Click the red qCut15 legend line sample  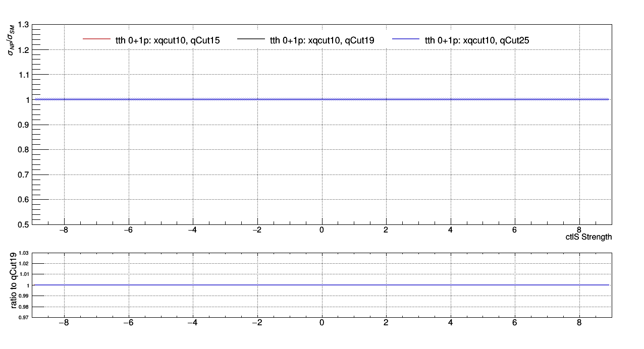pyautogui.click(x=96, y=39)
